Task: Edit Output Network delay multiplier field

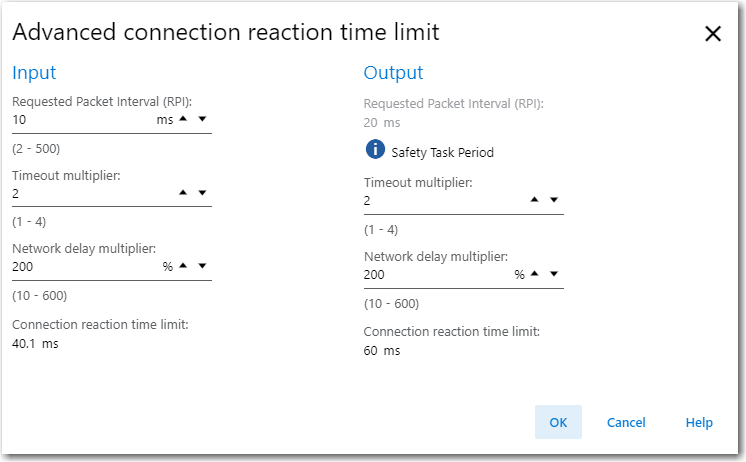Action: tap(435, 275)
